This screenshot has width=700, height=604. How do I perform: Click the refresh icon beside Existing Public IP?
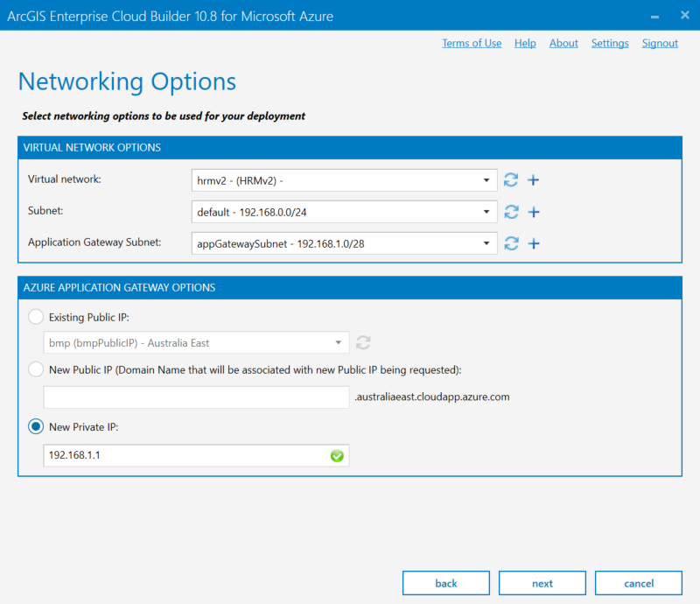tap(364, 342)
